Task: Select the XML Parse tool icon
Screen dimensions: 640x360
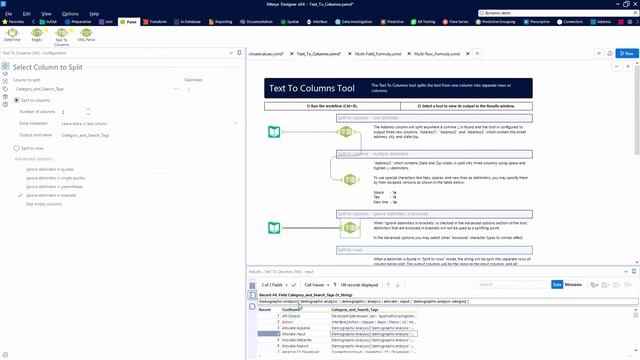Action: coord(86,35)
